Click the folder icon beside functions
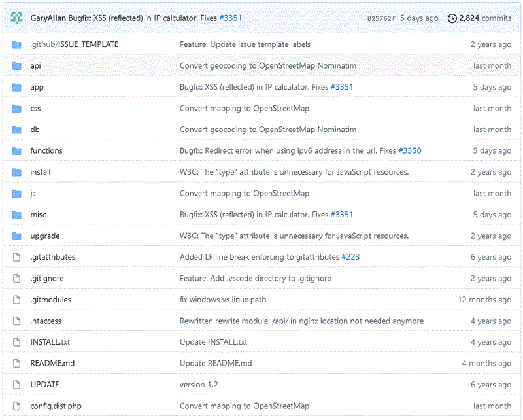523x420 pixels. tap(17, 151)
